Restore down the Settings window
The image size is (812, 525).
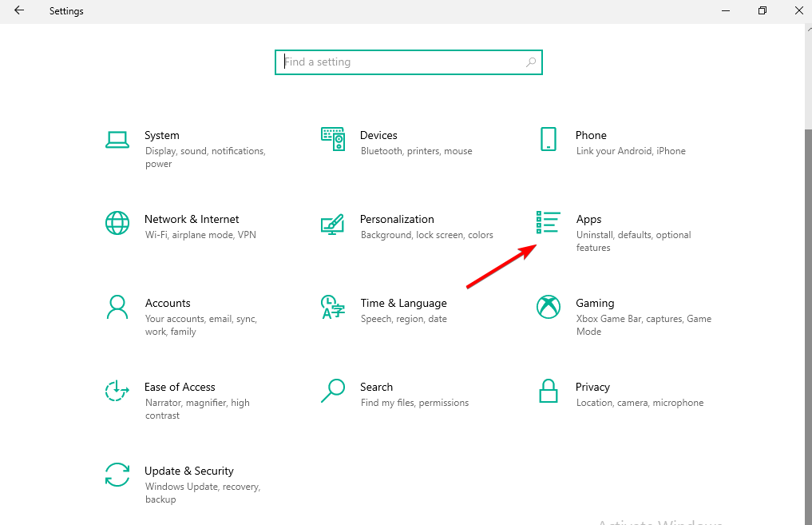(762, 11)
